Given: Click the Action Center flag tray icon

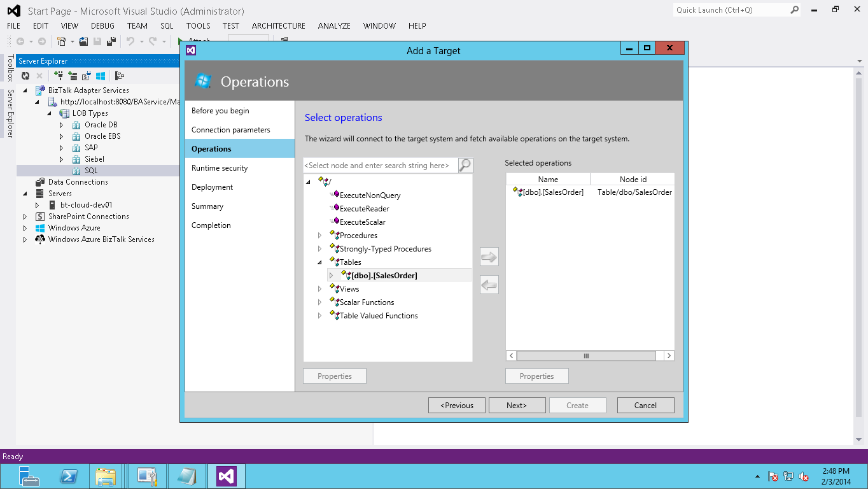Looking at the screenshot, I should (773, 476).
